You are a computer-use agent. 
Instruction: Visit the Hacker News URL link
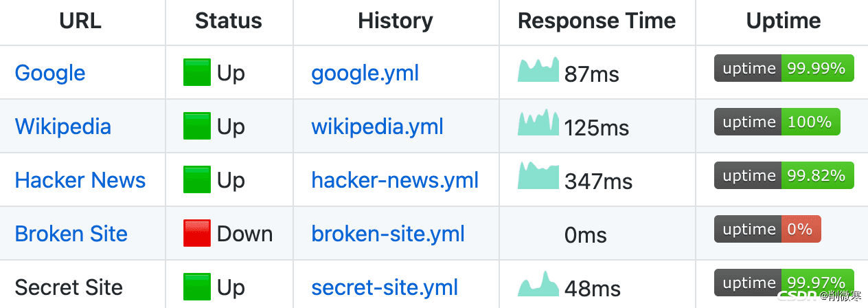(x=80, y=180)
